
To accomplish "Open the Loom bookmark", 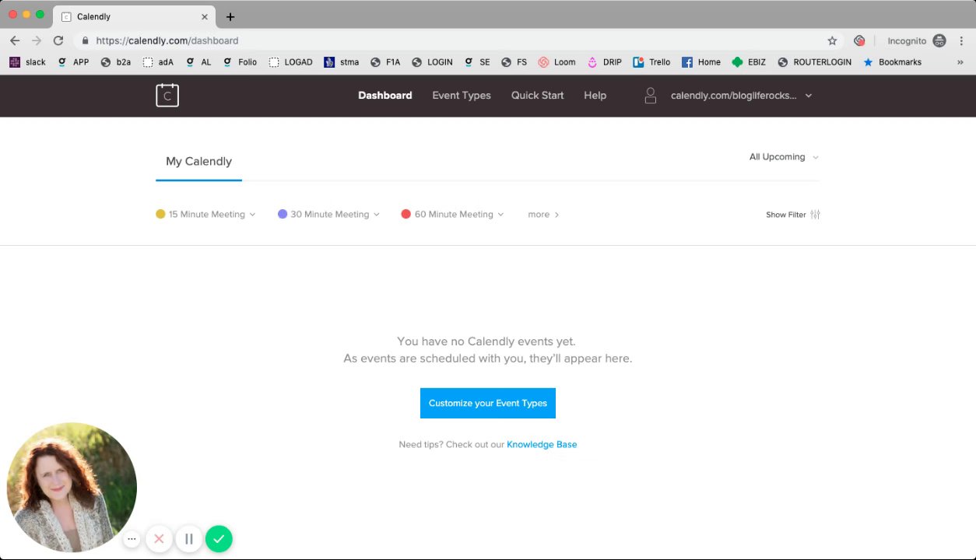I will click(x=556, y=62).
